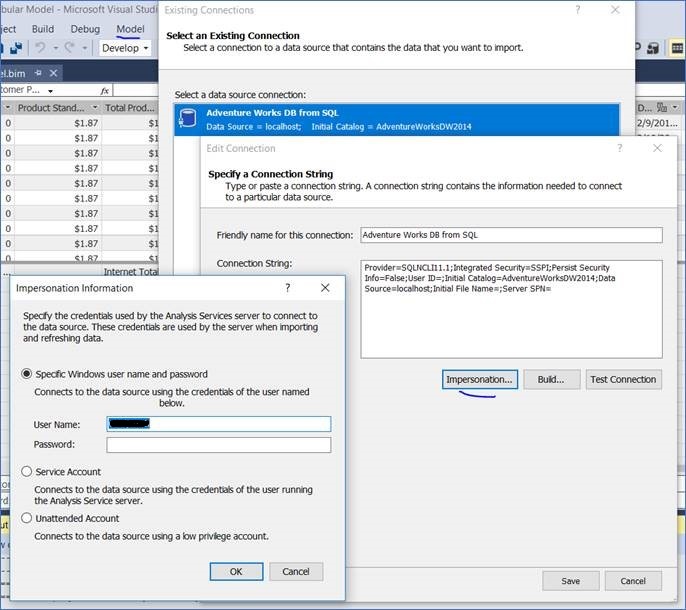Click the Undo toolbar arrow

pos(40,47)
